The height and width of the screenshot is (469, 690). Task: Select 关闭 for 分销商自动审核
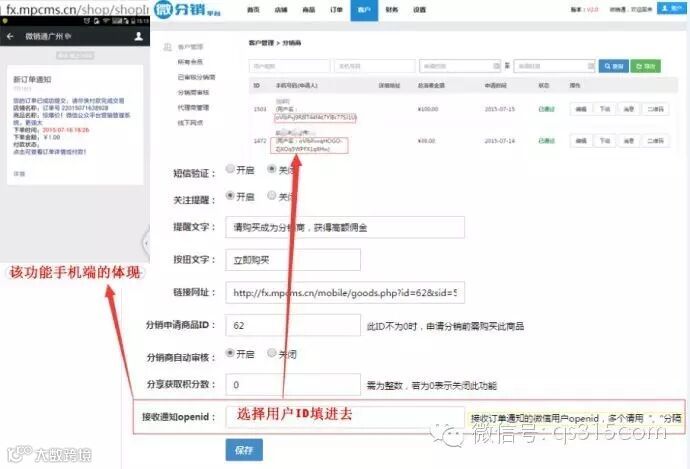[x=272, y=352]
